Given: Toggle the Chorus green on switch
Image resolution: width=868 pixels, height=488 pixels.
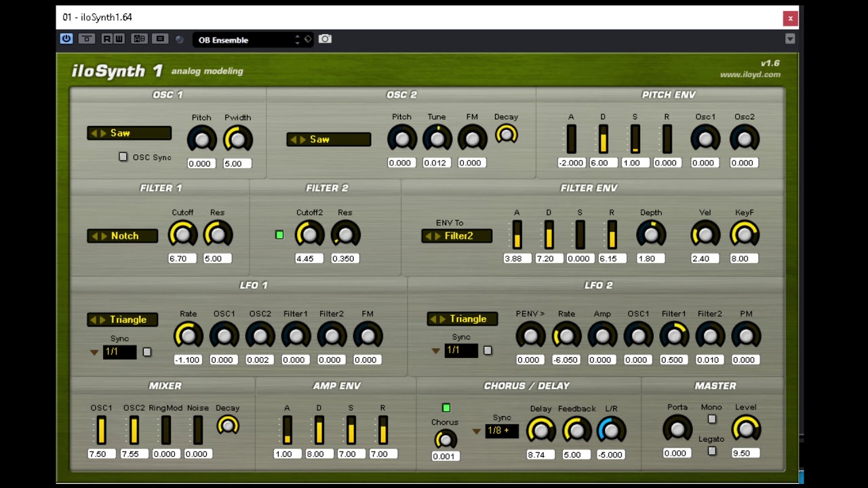Looking at the screenshot, I should pyautogui.click(x=446, y=408).
